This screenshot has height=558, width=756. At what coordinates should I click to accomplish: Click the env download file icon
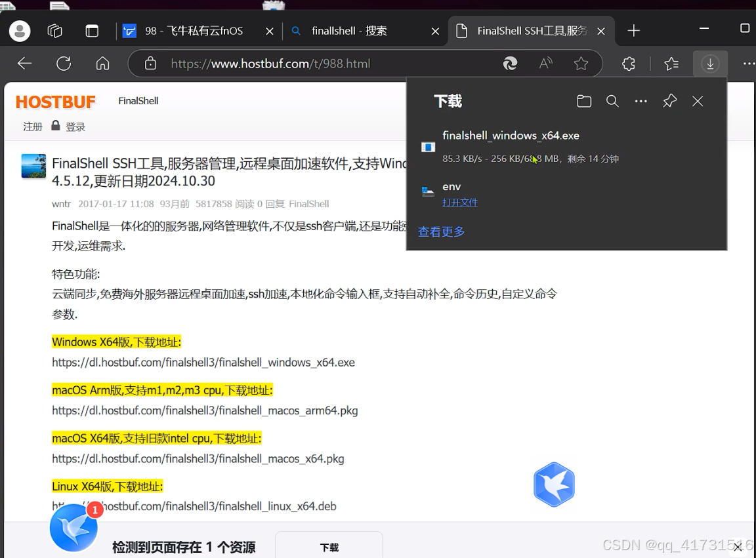[428, 191]
